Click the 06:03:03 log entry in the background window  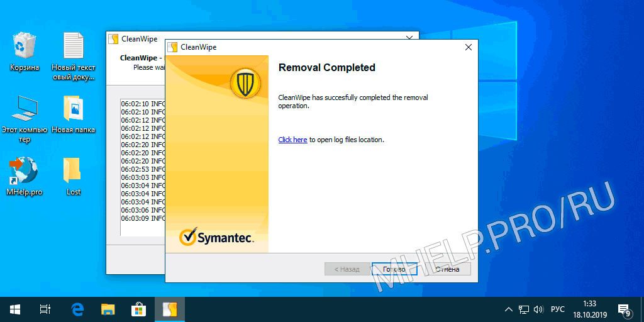(143, 177)
